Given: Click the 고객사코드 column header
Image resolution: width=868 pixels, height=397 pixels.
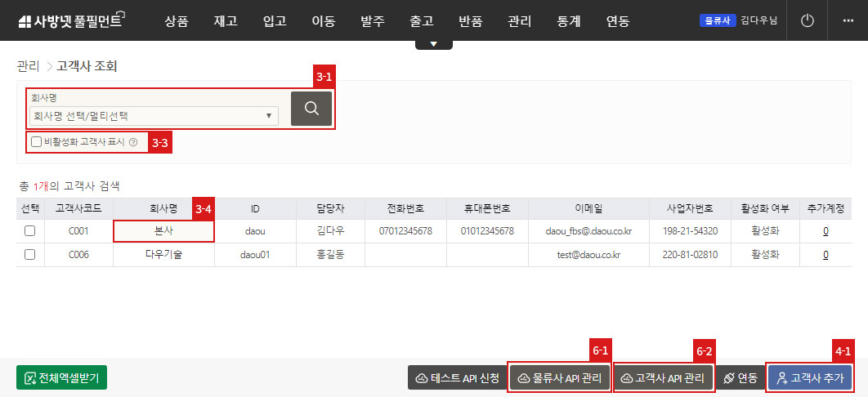Looking at the screenshot, I should 78,209.
